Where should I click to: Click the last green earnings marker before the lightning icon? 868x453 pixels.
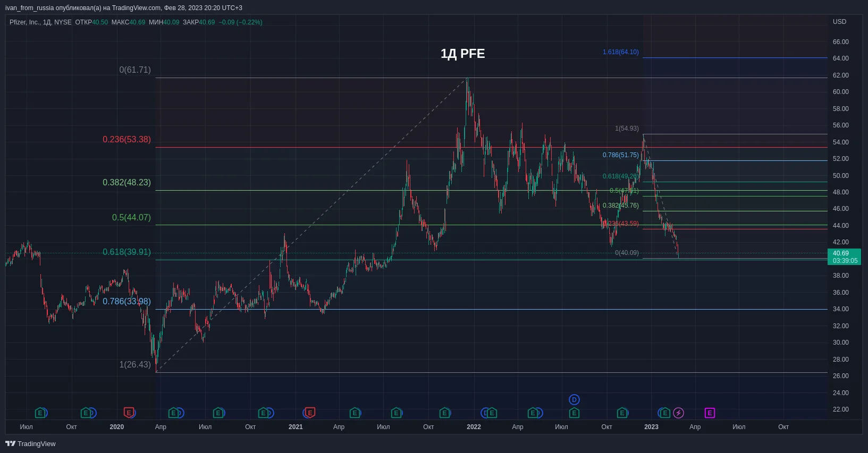click(x=664, y=413)
